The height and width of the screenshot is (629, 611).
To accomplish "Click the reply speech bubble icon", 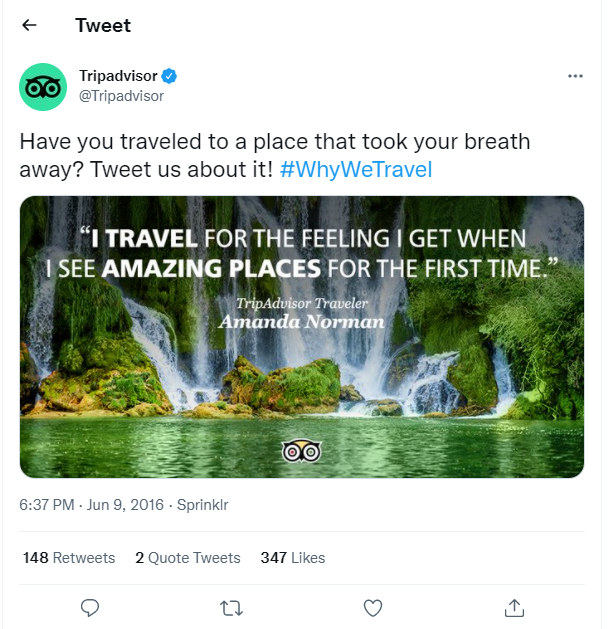I will [x=89, y=607].
